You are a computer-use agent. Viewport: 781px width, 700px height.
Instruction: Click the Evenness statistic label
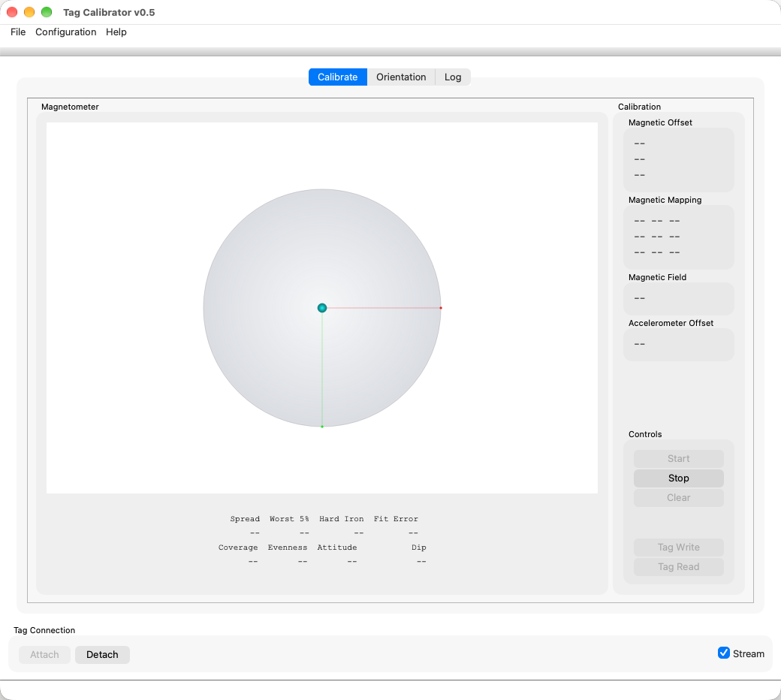(x=288, y=548)
